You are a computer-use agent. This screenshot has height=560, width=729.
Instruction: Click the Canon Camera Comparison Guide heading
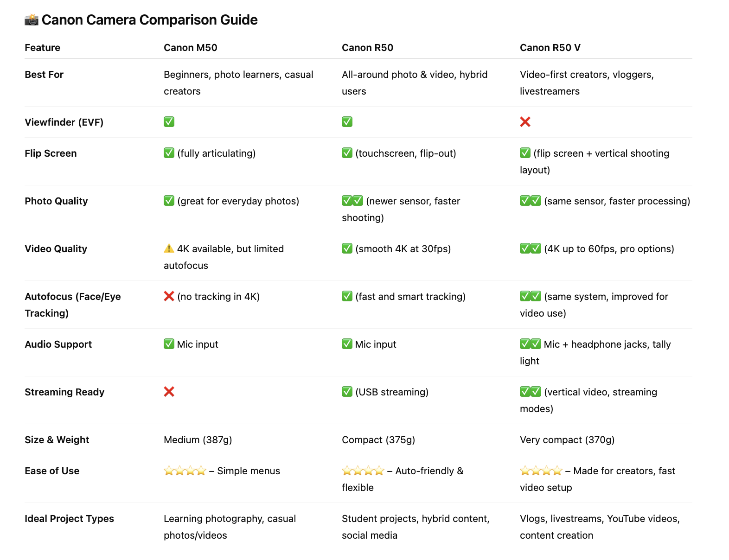point(149,20)
